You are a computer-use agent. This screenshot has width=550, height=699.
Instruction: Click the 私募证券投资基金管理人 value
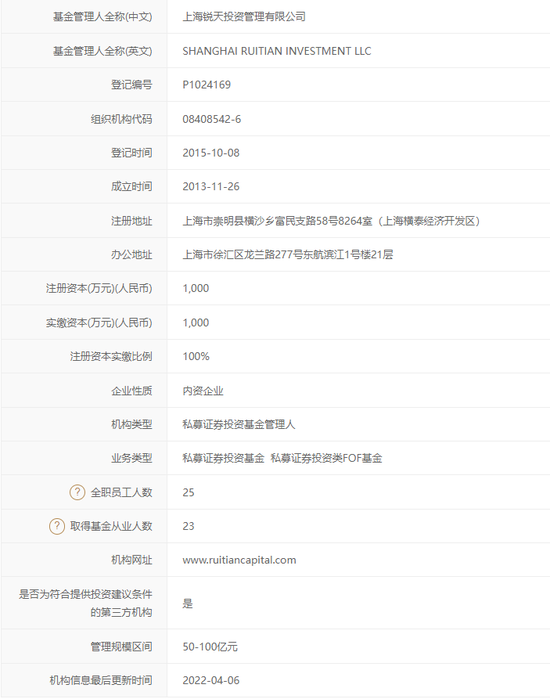tap(239, 424)
